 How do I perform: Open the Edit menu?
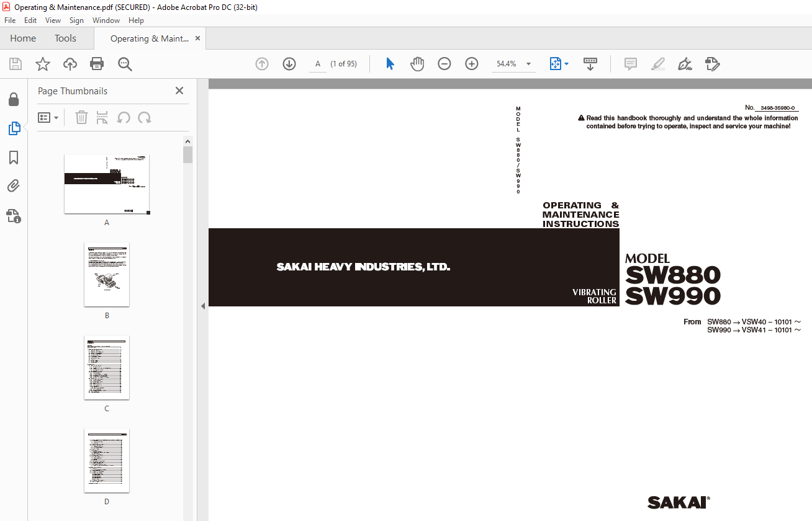coord(30,20)
